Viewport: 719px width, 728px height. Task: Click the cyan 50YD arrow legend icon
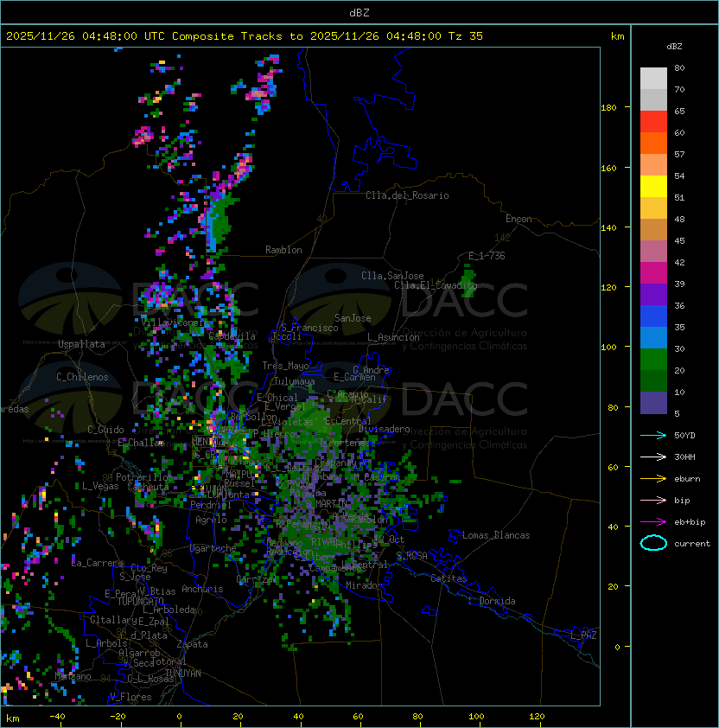653,435
